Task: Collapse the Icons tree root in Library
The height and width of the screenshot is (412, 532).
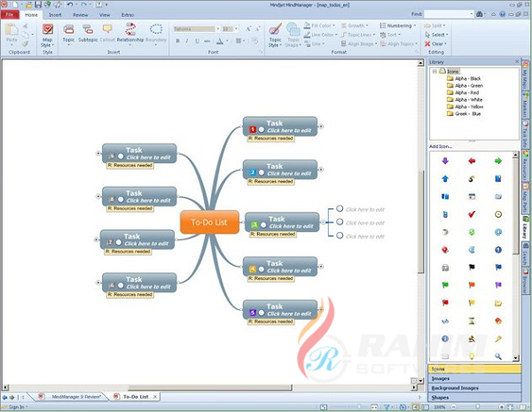Action: pos(434,71)
